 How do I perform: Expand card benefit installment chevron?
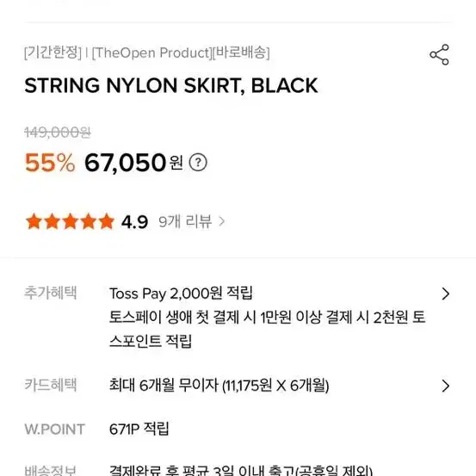click(x=445, y=386)
